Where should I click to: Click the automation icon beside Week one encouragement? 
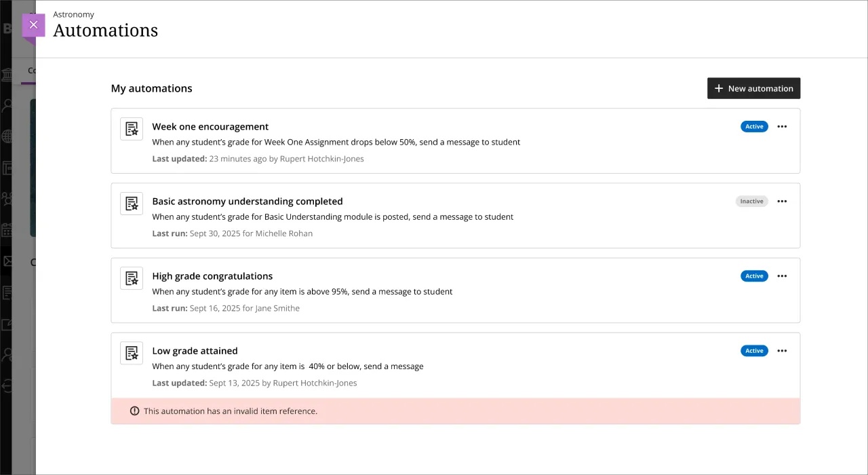point(131,128)
